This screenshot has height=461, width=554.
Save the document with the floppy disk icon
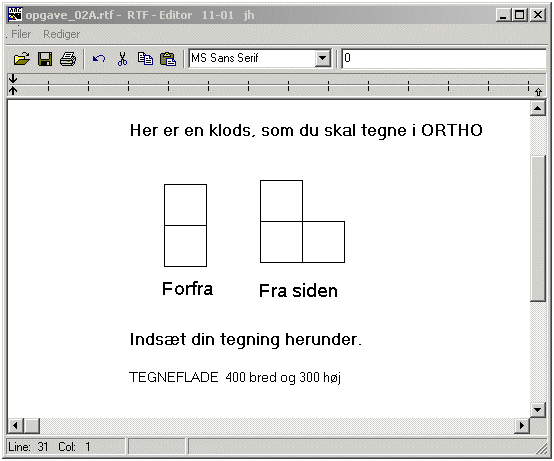click(x=45, y=59)
